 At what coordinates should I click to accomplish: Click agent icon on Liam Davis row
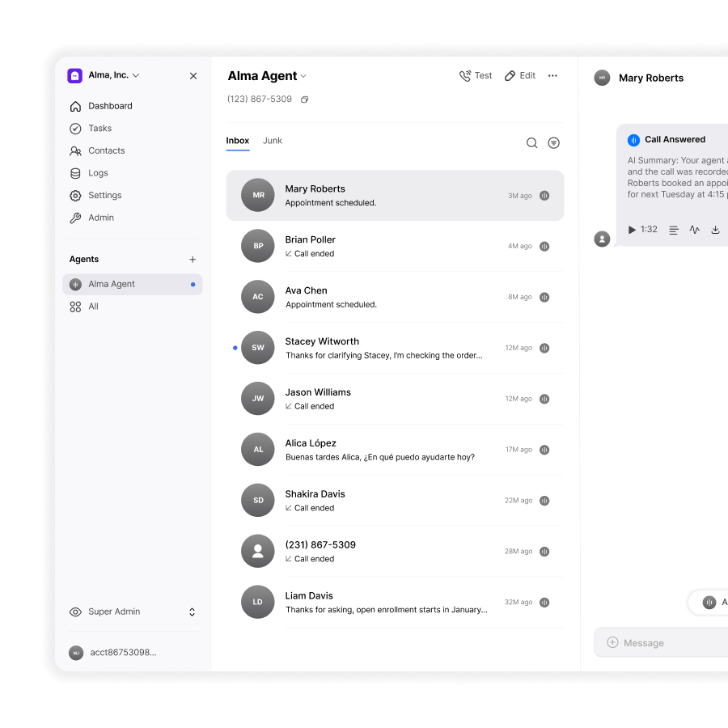[x=544, y=602]
